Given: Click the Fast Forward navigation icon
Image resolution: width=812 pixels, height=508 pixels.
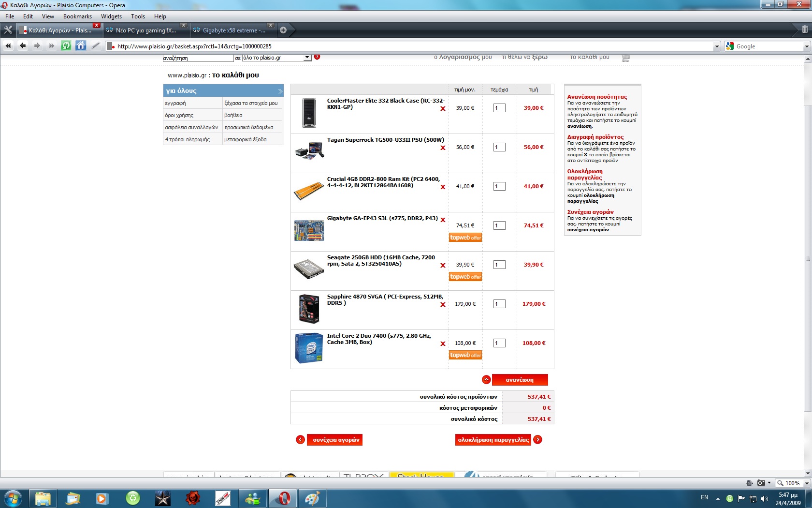Looking at the screenshot, I should (52, 46).
